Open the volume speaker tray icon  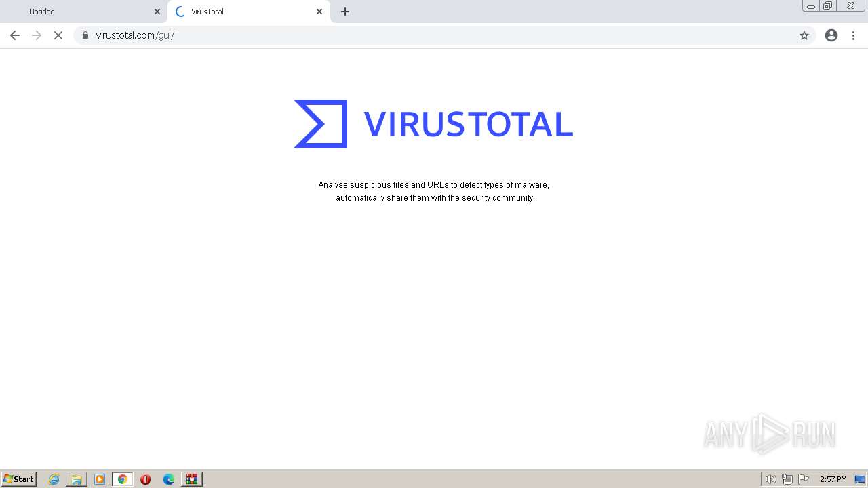pyautogui.click(x=770, y=479)
